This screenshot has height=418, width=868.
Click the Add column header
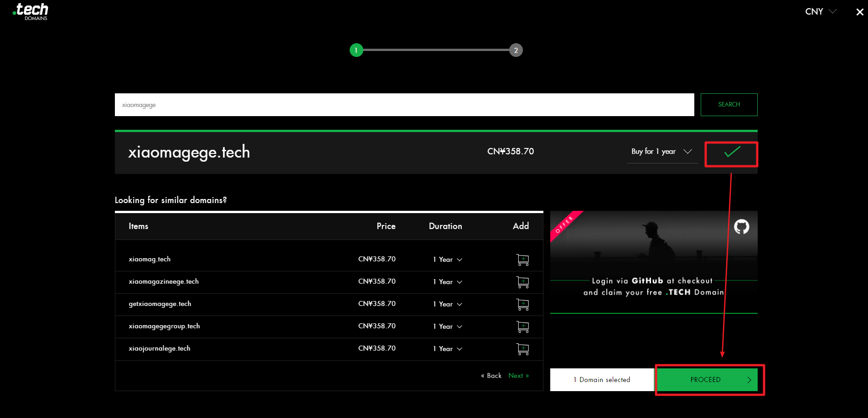pos(521,226)
